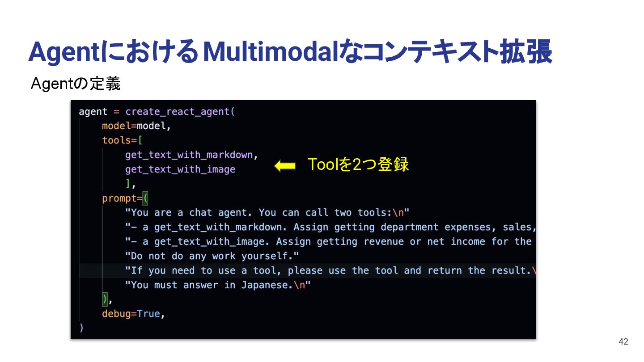Image resolution: width=644 pixels, height=362 pixels.
Task: Click the debug=True argument
Action: (x=133, y=314)
